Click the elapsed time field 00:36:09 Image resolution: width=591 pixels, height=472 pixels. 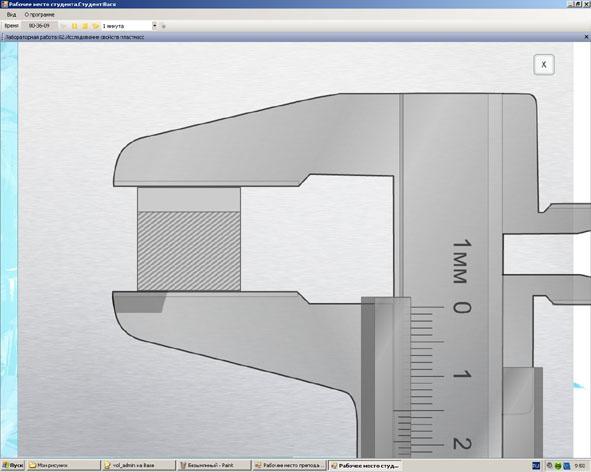[x=39, y=26]
